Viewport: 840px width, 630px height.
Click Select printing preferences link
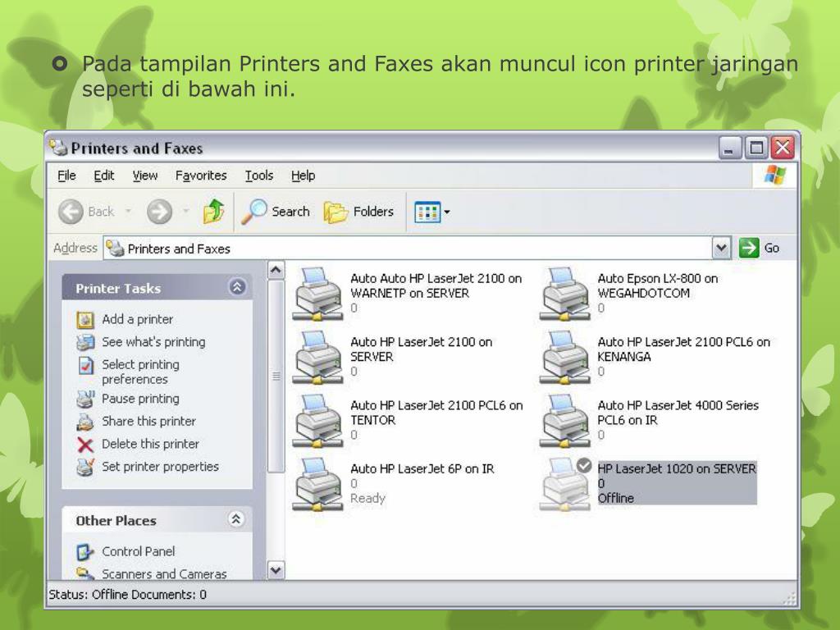tap(140, 372)
